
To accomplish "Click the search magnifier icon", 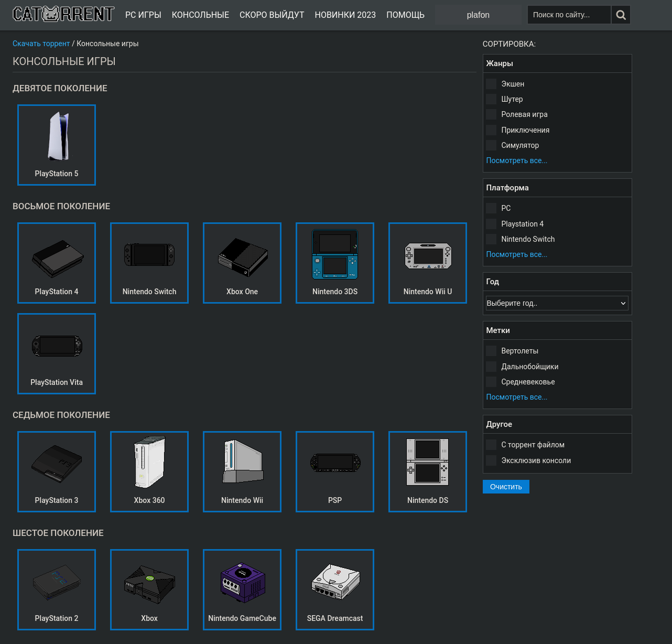I will (x=621, y=15).
